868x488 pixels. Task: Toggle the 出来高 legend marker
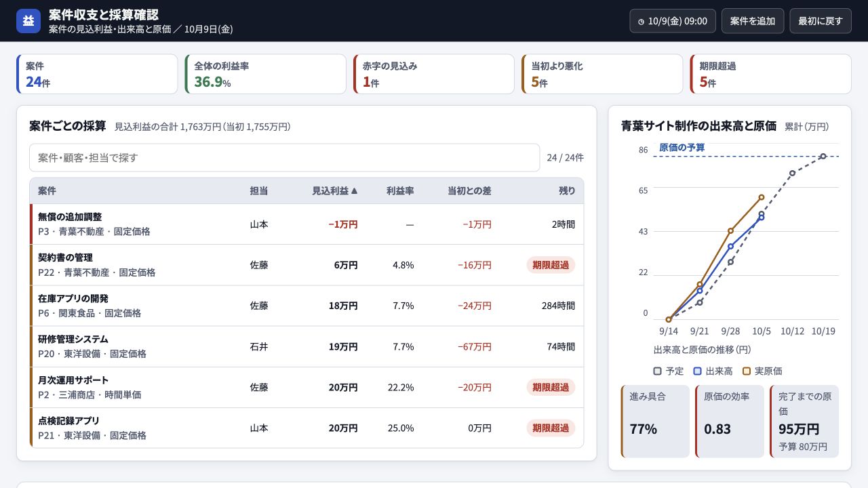click(697, 371)
